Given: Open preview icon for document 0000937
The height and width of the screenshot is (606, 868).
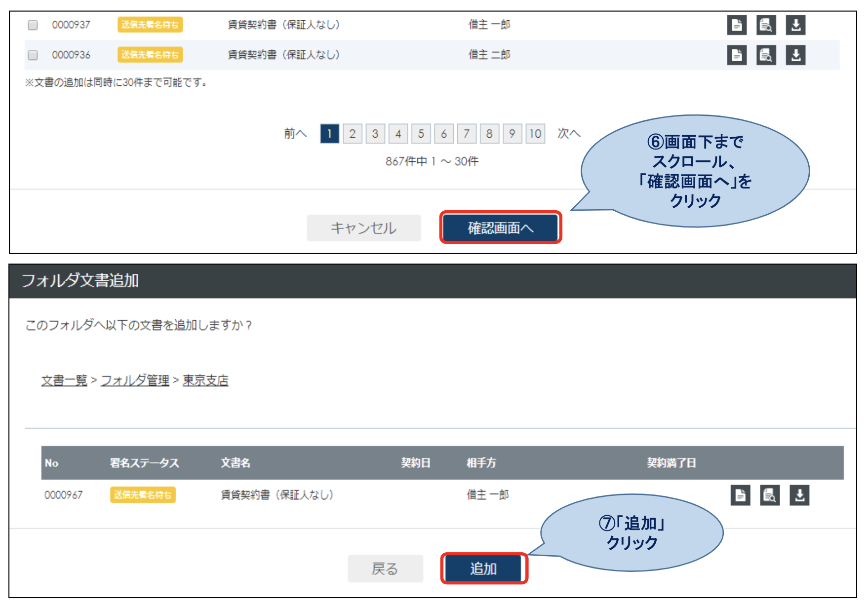Looking at the screenshot, I should click(766, 24).
